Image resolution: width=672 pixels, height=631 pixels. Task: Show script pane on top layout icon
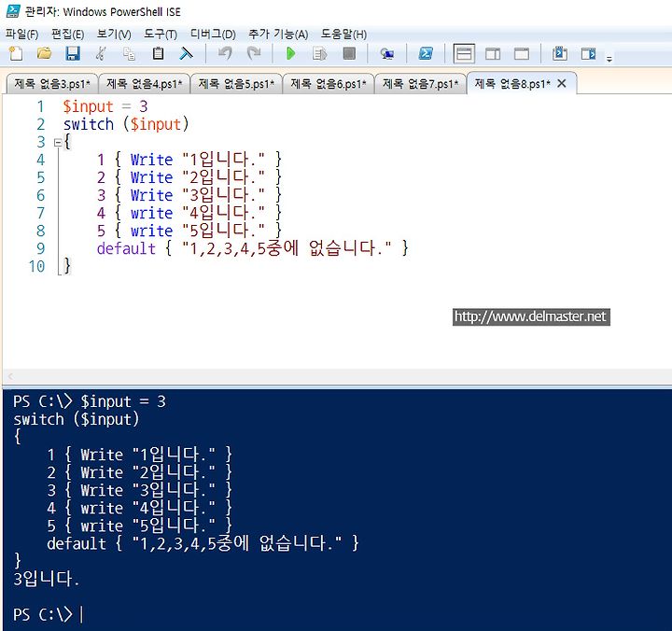(x=464, y=54)
